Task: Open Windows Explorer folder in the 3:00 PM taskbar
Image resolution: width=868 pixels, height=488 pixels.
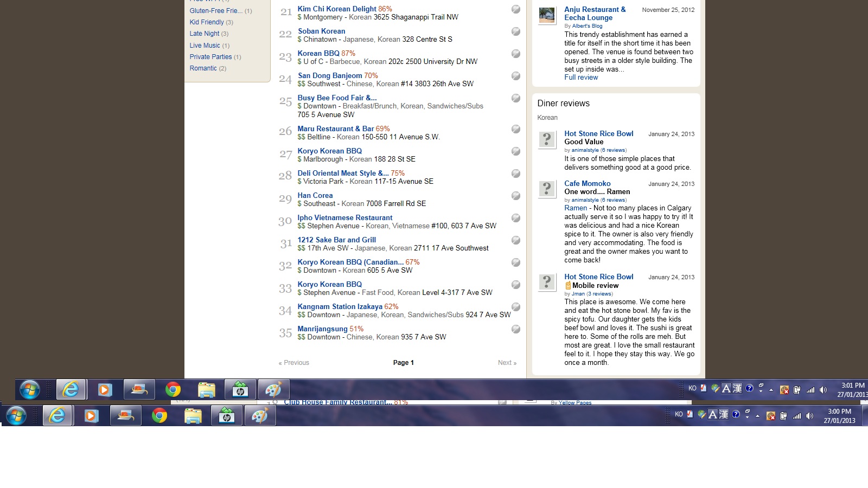Action: click(x=193, y=416)
